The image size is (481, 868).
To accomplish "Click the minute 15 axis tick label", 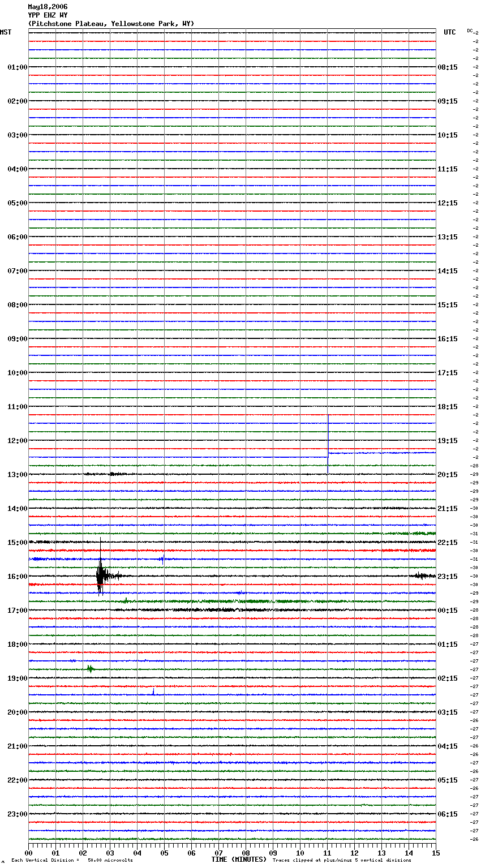I will (436, 853).
